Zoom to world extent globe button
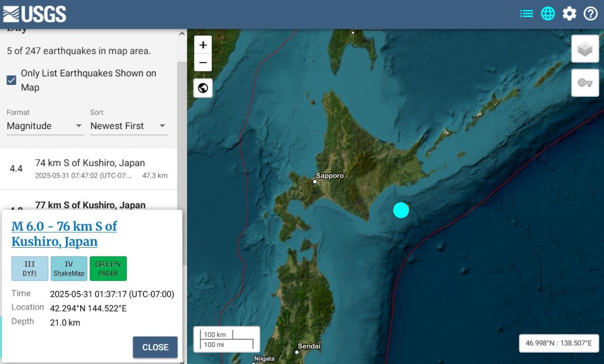Image resolution: width=604 pixels, height=364 pixels. (203, 88)
